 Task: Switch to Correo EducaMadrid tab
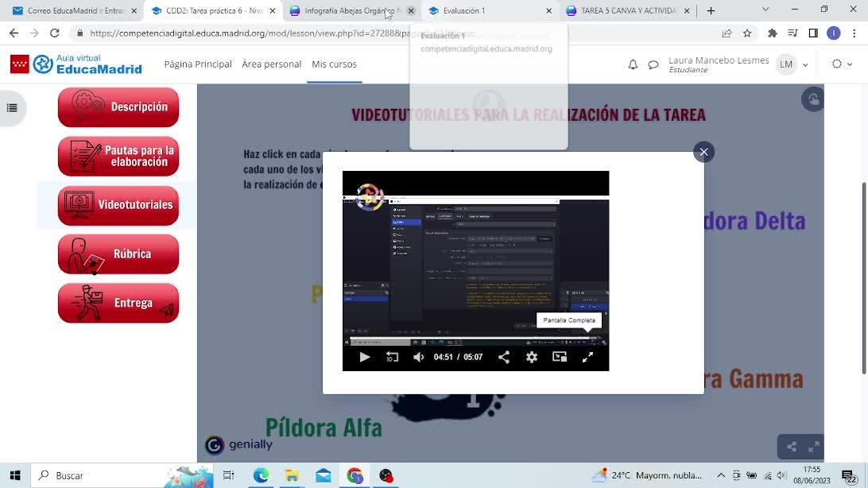click(75, 10)
